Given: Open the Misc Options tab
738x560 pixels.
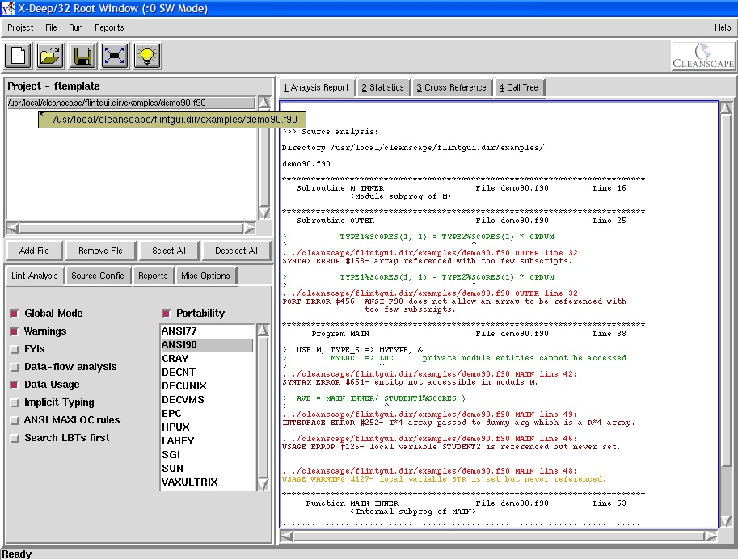Looking at the screenshot, I should [x=205, y=276].
